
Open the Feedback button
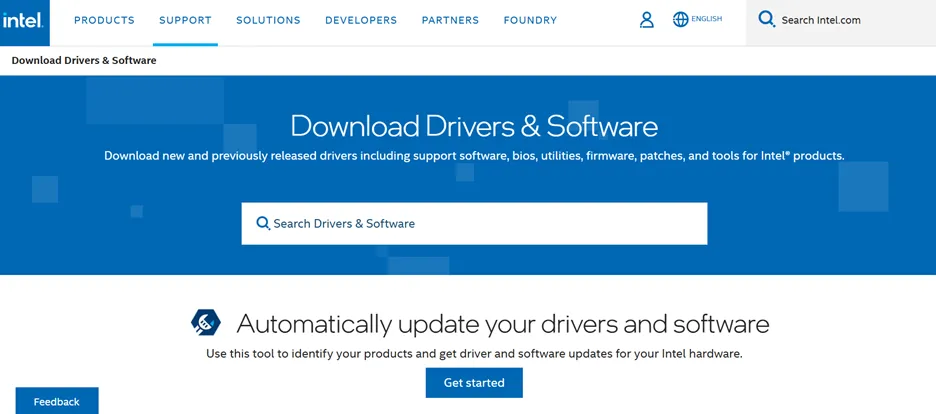57,401
